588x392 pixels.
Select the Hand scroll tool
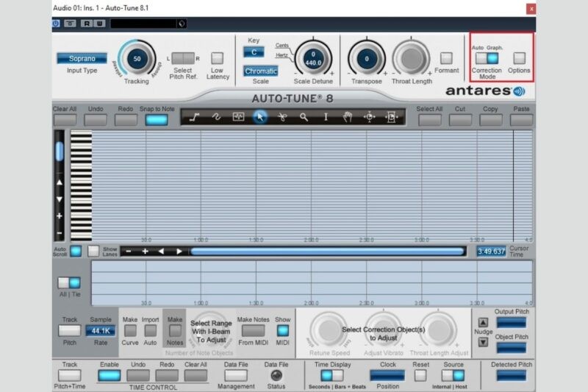348,117
